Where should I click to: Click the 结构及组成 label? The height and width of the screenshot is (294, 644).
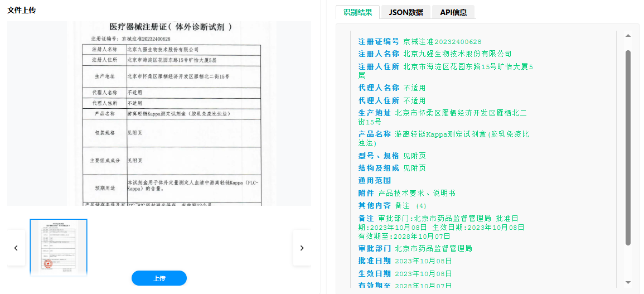pos(379,168)
